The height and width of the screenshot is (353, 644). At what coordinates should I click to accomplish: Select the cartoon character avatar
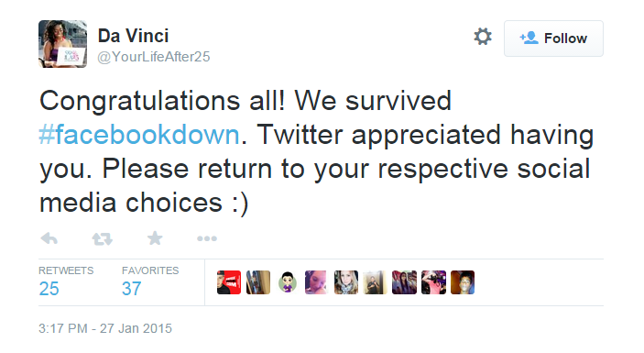[288, 282]
